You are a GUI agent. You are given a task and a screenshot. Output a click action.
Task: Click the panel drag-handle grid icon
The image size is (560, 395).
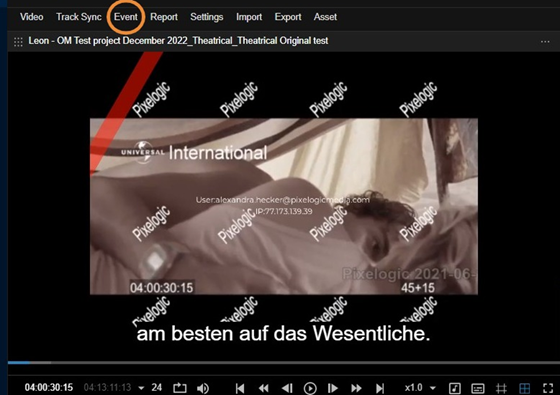(x=18, y=41)
